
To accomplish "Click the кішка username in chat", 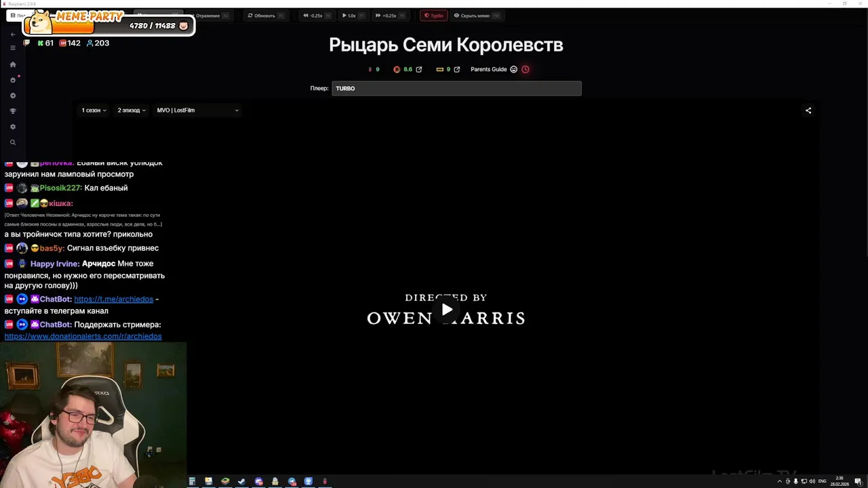I will [60, 203].
